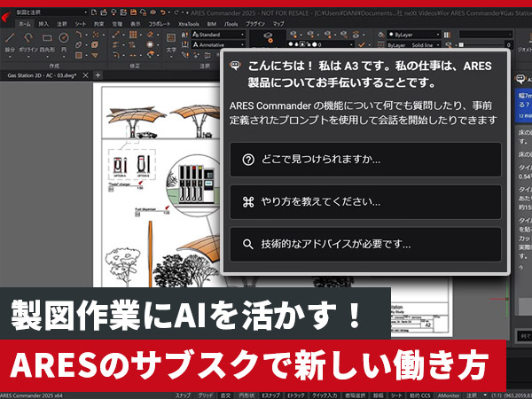The image size is (532, 399).
Task: Open the ByLayer line color dropdown
Action: pos(413,35)
